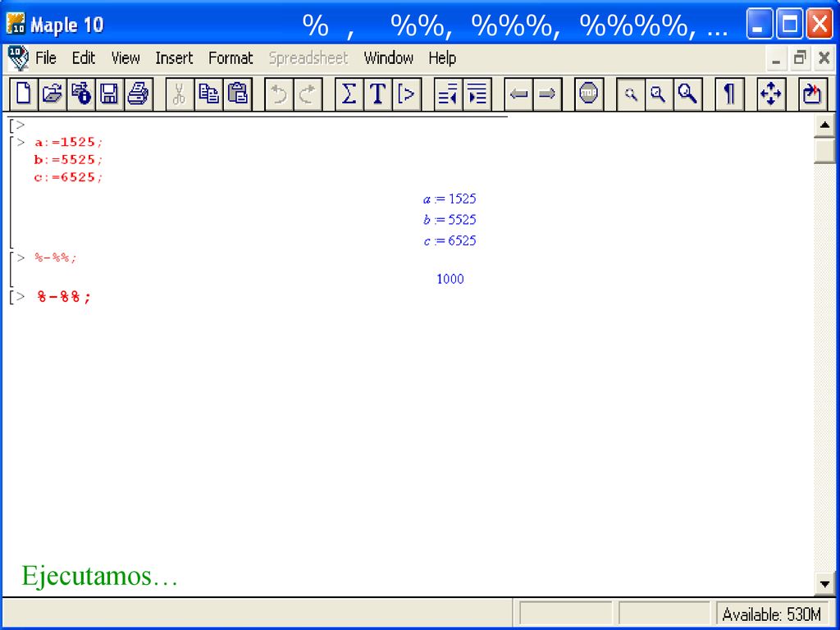Click the last bold %-%%; command
This screenshot has width=840, height=630.
[x=64, y=297]
